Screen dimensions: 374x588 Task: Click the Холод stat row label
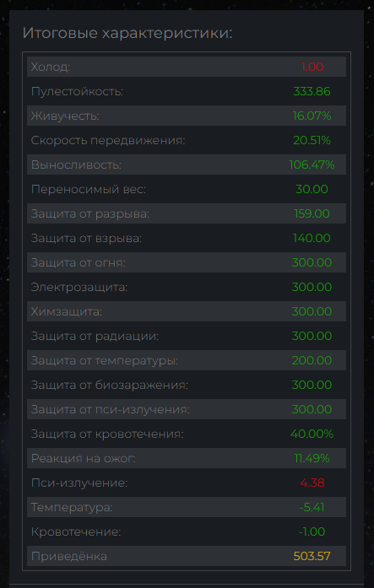(51, 67)
